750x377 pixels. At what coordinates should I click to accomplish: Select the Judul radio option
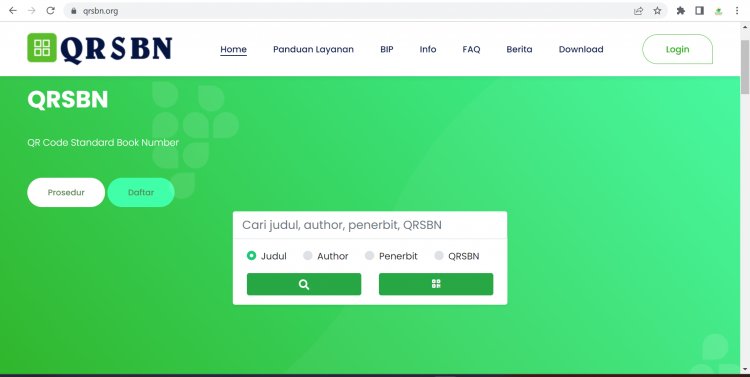tap(251, 255)
